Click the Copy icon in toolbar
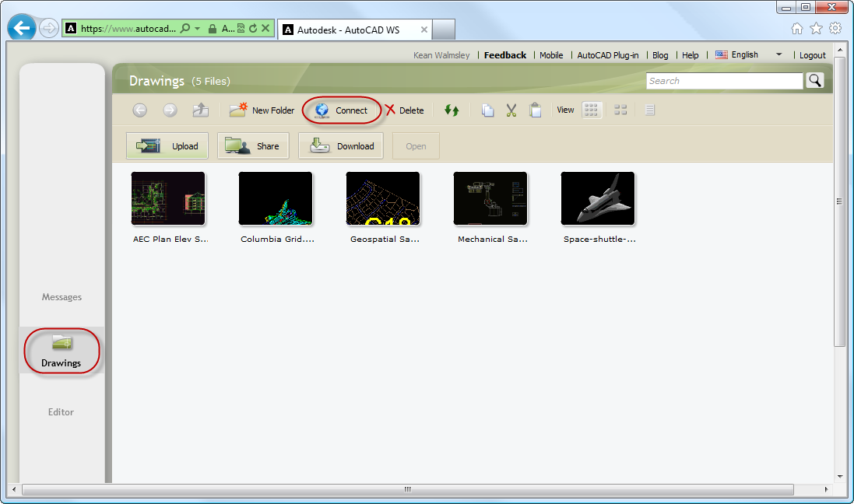The width and height of the screenshot is (854, 504). (487, 110)
